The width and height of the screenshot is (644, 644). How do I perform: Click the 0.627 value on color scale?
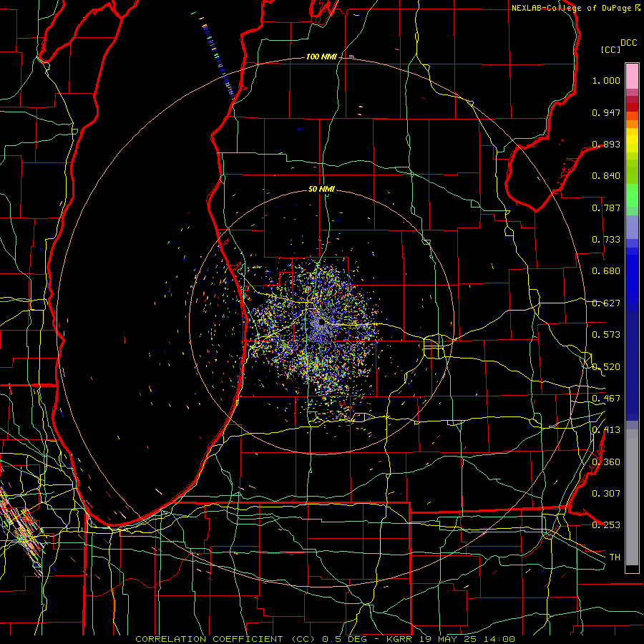(x=606, y=303)
